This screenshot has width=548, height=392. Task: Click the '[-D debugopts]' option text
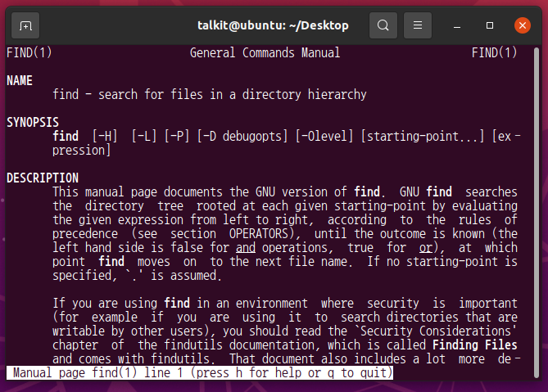242,136
